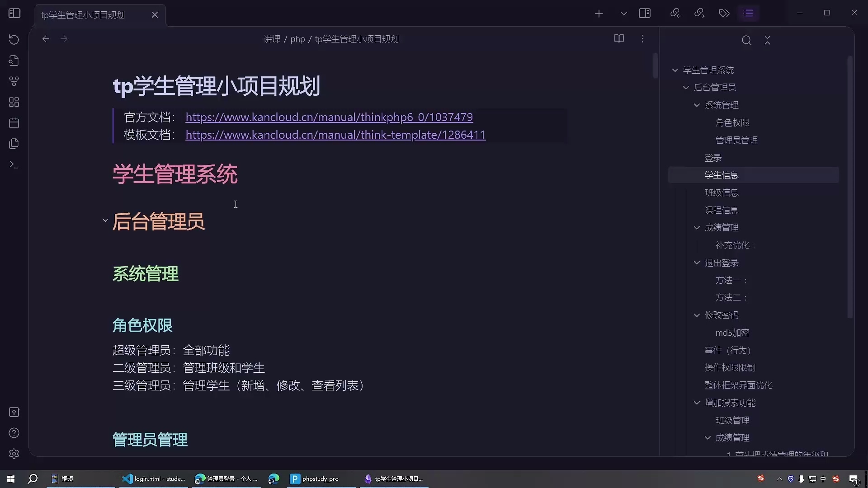Open the daily note calendar icon

14,122
